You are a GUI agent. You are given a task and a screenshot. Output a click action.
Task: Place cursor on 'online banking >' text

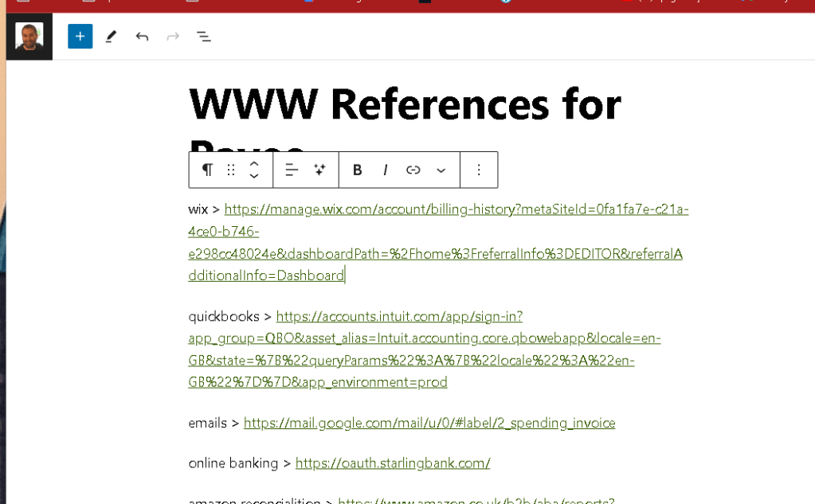point(240,463)
